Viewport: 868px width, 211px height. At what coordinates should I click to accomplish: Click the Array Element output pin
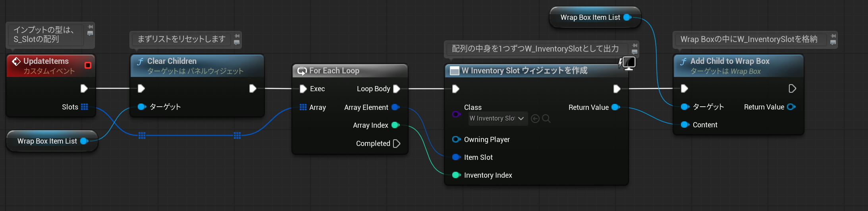point(395,107)
